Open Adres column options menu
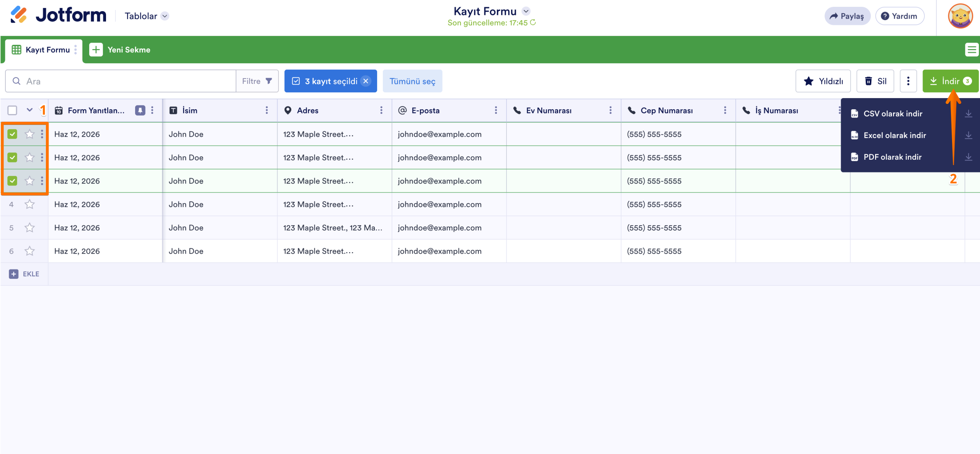The height and width of the screenshot is (454, 980). pos(381,110)
